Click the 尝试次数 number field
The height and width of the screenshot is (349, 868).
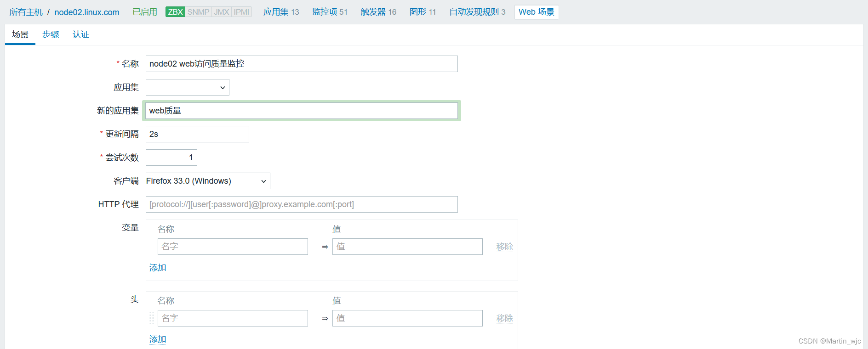tap(171, 158)
